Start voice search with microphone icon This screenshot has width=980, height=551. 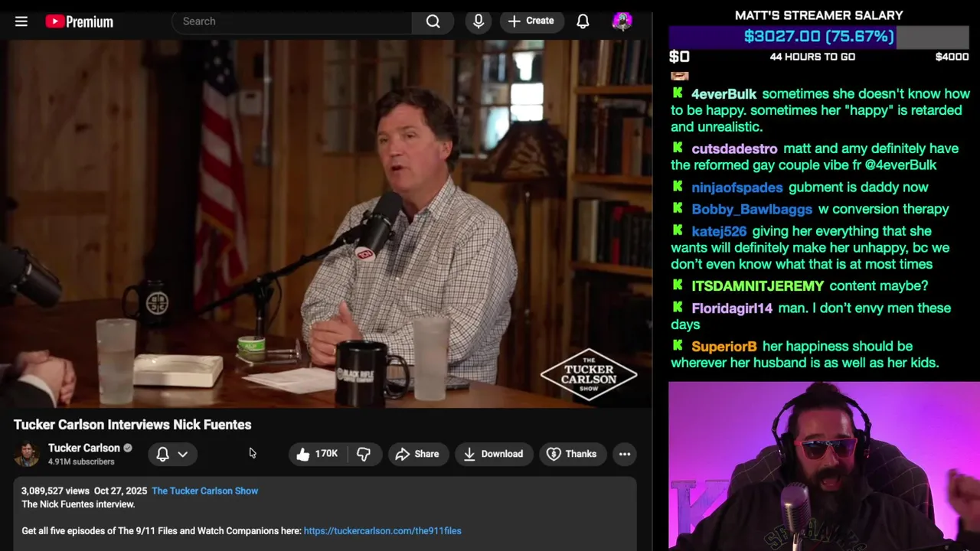[x=479, y=21]
